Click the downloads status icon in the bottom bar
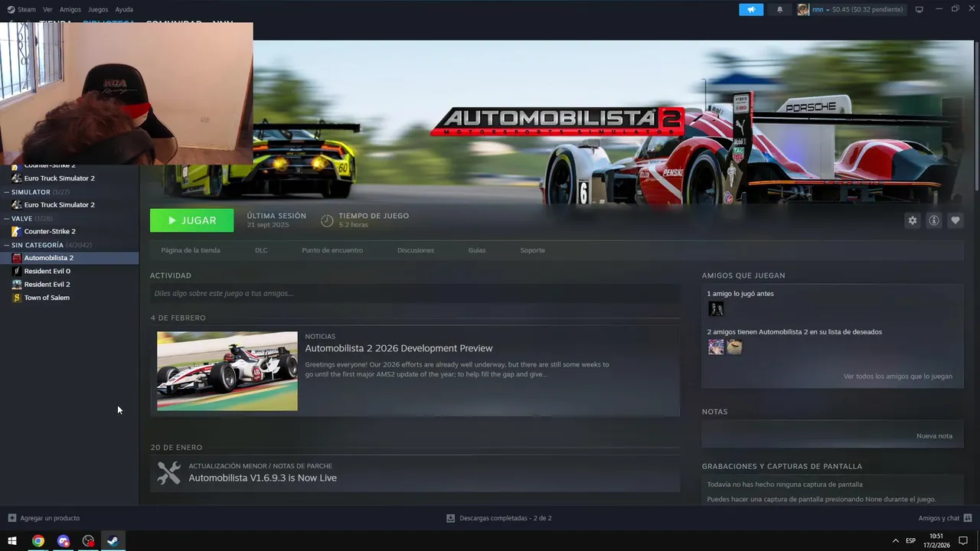Viewport: 980px width, 551px height. pyautogui.click(x=451, y=518)
